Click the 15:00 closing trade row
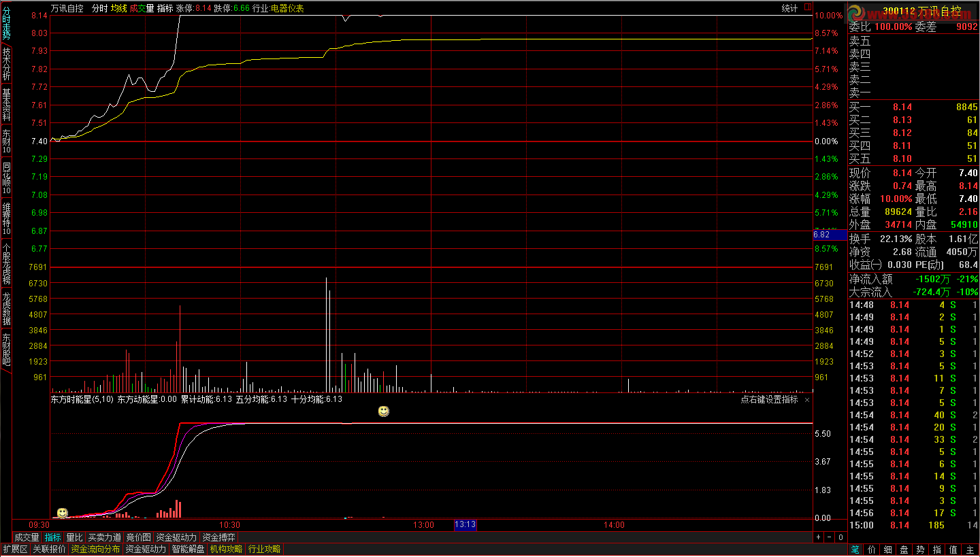This screenshot has width=980, height=557. tap(913, 525)
